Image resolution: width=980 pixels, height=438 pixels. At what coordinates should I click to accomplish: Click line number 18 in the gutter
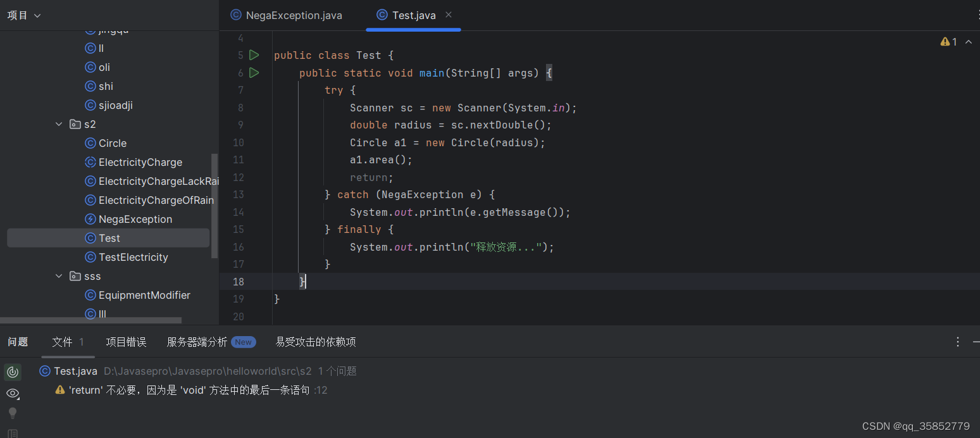point(238,282)
